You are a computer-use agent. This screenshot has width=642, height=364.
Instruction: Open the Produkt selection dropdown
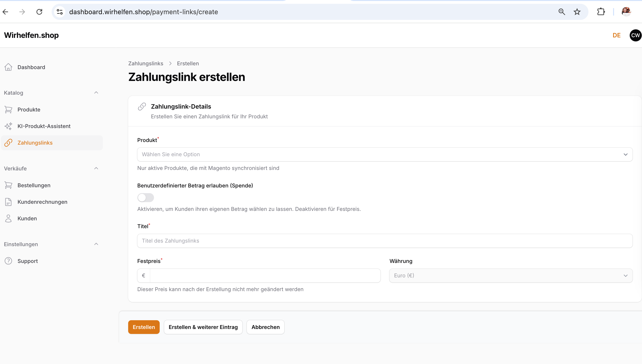(x=384, y=154)
